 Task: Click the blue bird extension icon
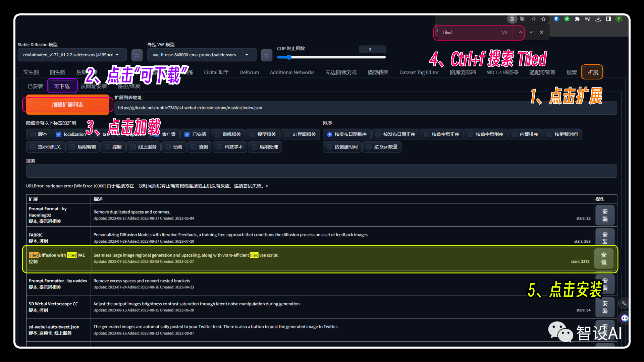(556, 19)
